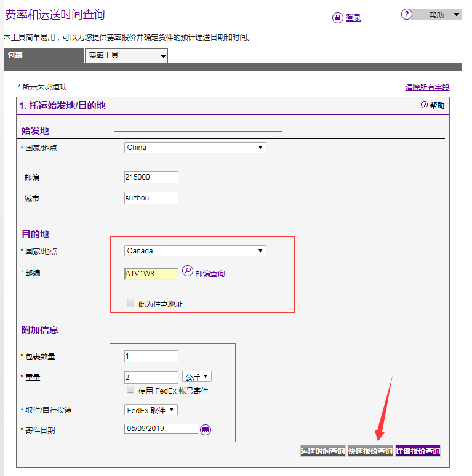Enable 使用 FedEx 帐号寄件 checkbox
The height and width of the screenshot is (476, 472).
pos(130,389)
